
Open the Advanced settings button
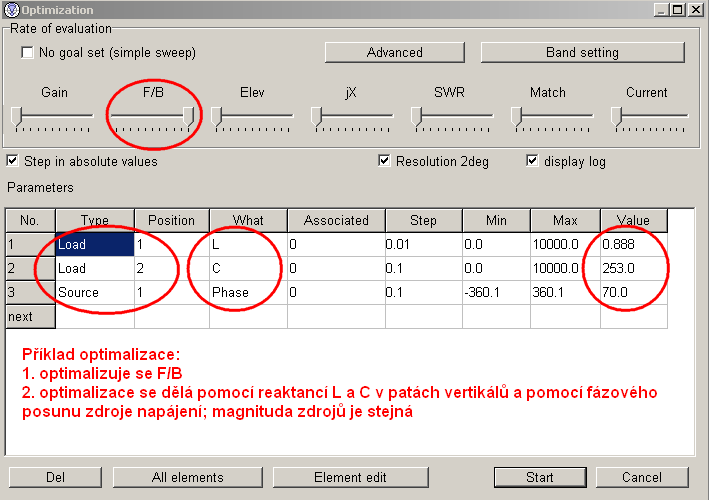pyautogui.click(x=394, y=52)
